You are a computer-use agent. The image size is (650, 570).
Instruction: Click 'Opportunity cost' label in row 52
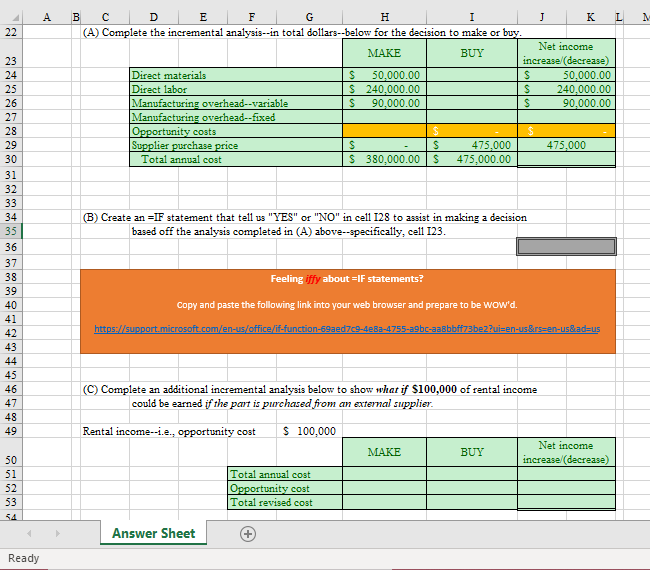tap(285, 488)
